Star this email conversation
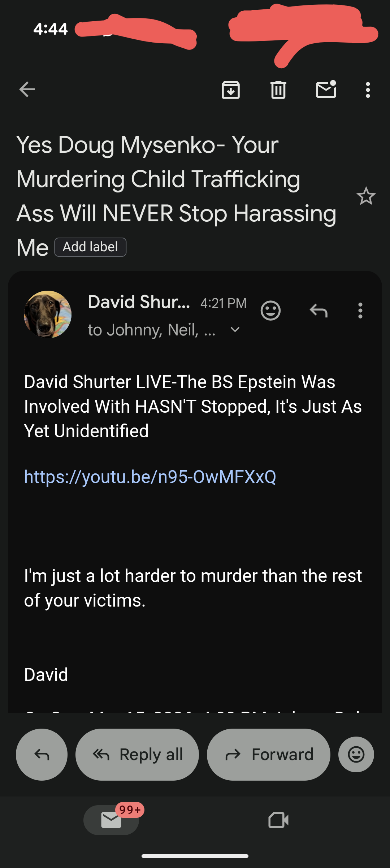Image resolution: width=390 pixels, height=868 pixels. click(x=366, y=196)
